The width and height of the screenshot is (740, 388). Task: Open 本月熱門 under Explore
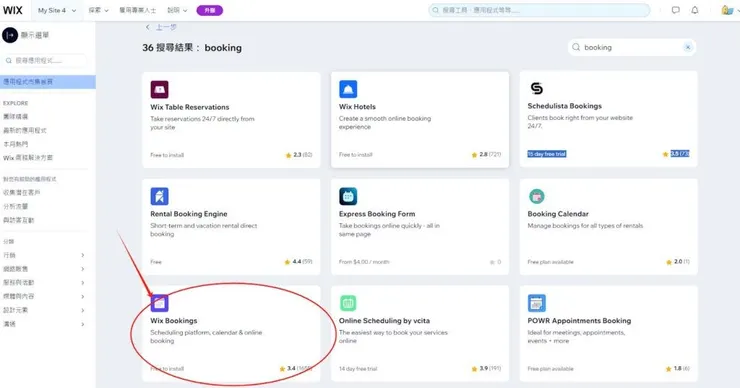click(x=16, y=144)
